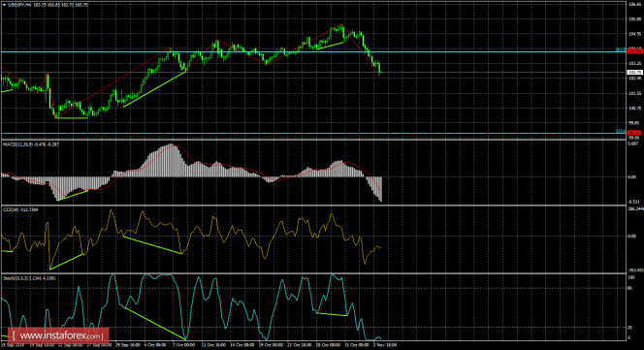
Task: Click the 2 Nov 16:00 time axis label
Action: pos(385,345)
